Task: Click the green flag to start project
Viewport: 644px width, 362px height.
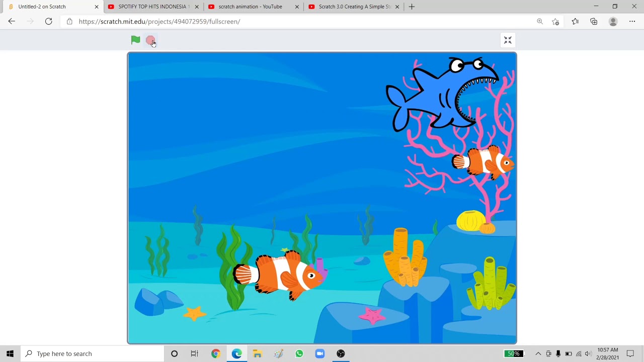Action: (135, 40)
